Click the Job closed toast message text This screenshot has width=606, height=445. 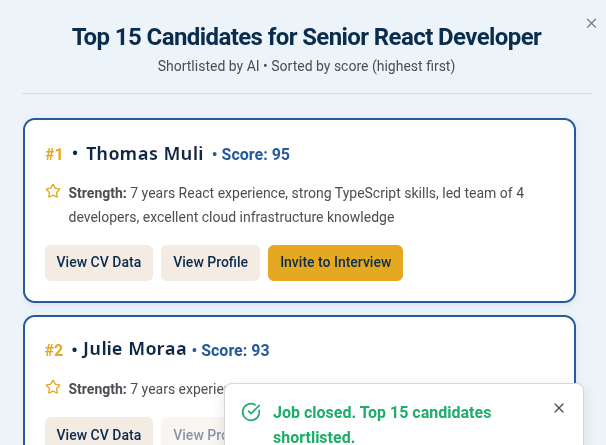point(382,425)
